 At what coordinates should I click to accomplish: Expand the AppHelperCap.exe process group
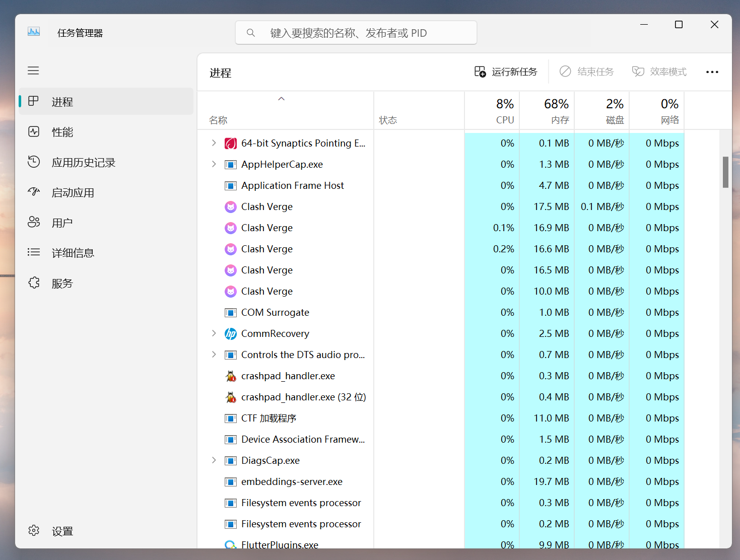pos(214,164)
